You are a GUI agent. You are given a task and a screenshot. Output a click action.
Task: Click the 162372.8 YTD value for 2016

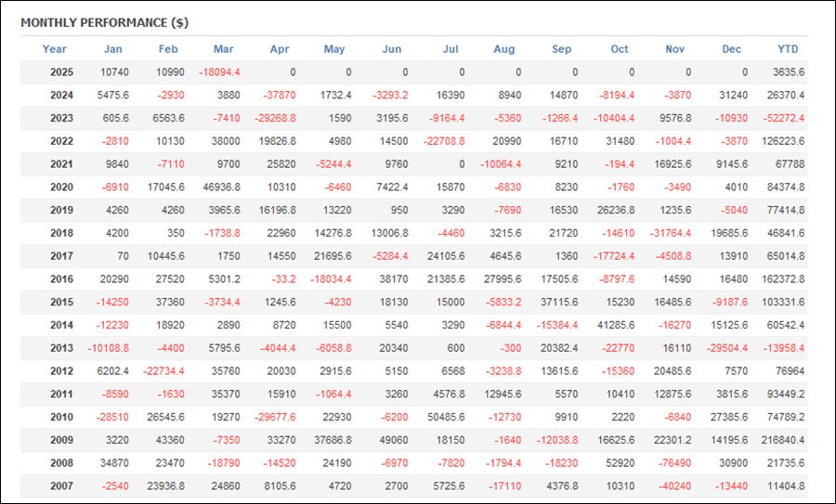pos(783,279)
